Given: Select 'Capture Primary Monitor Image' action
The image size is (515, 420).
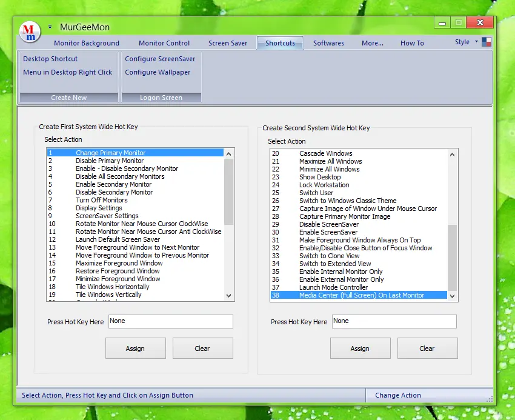Looking at the screenshot, I should (x=359, y=216).
